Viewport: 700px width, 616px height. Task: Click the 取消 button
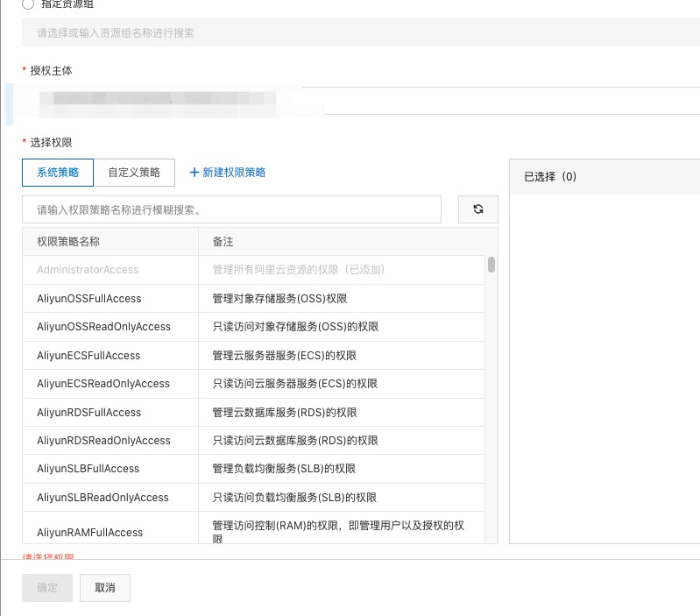pyautogui.click(x=105, y=587)
